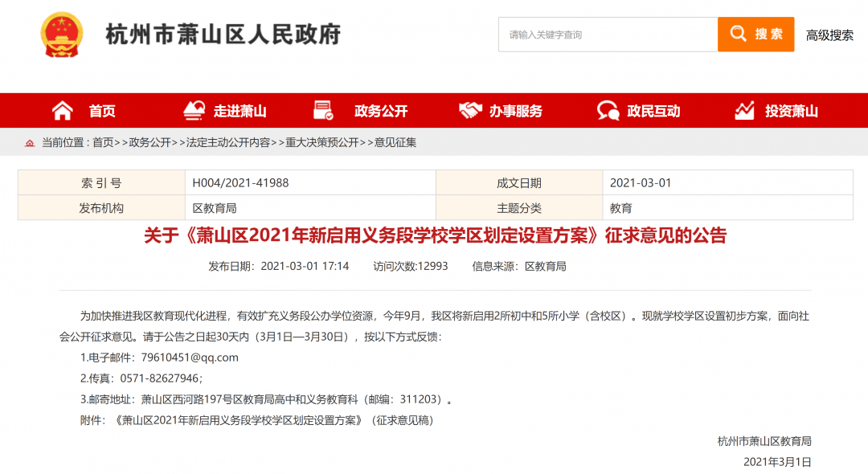Click the national emblem logo
The image size is (868, 474).
click(x=62, y=35)
